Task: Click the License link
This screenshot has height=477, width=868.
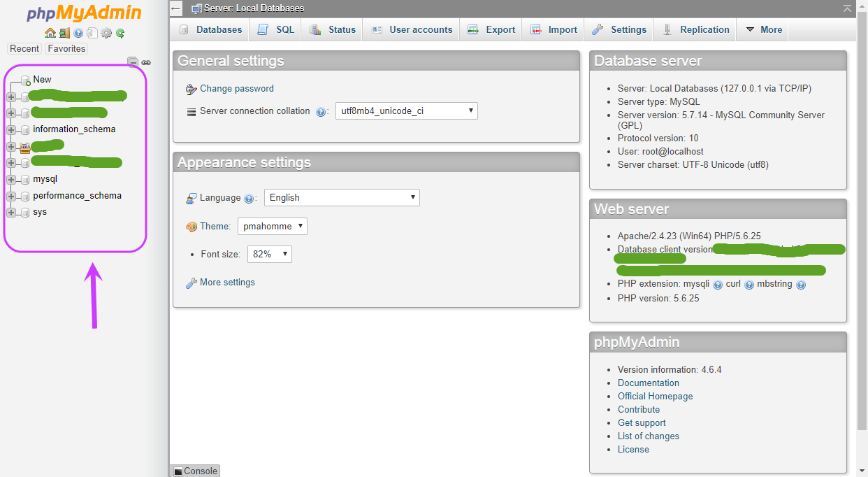Action: coord(633,450)
